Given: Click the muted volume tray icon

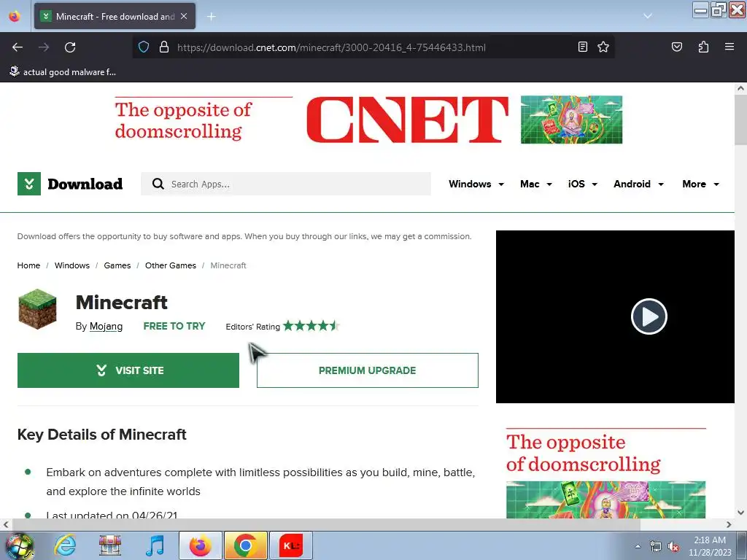Looking at the screenshot, I should click(x=673, y=547).
